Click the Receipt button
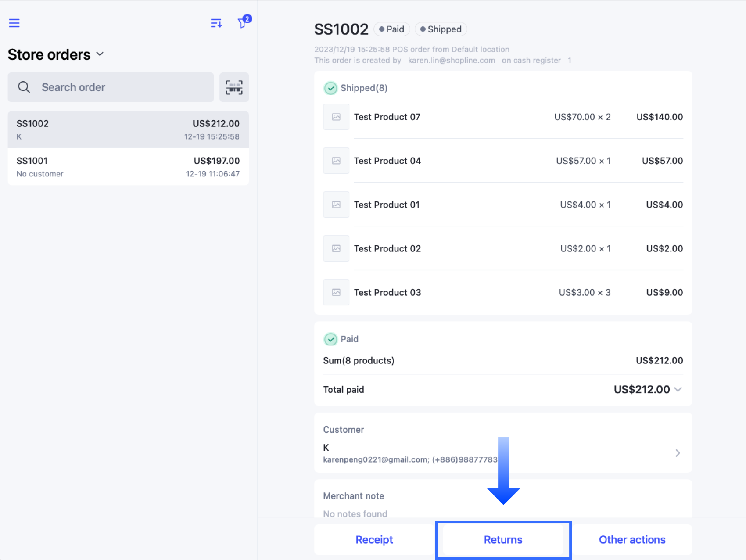 point(374,540)
